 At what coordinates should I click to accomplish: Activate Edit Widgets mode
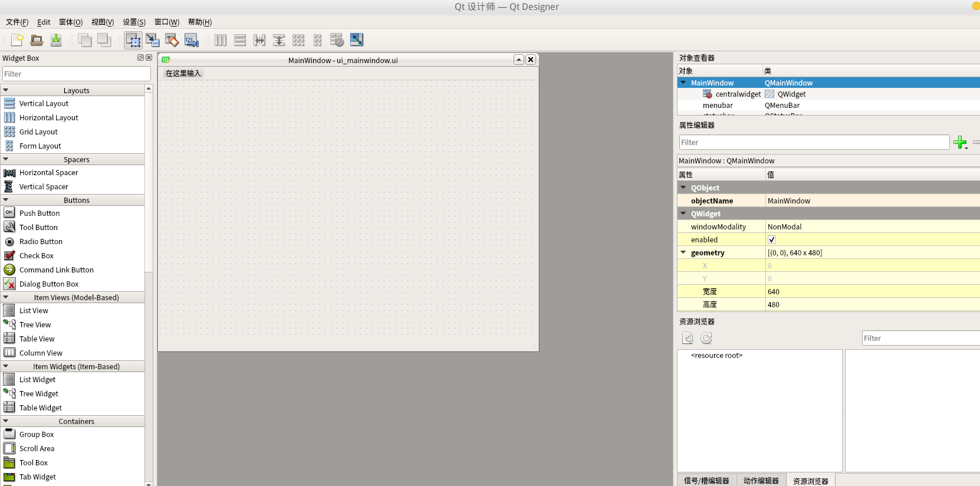click(x=133, y=40)
